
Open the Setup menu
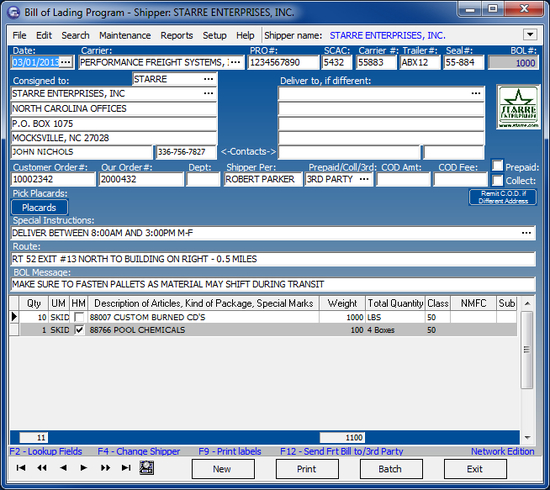tap(214, 35)
